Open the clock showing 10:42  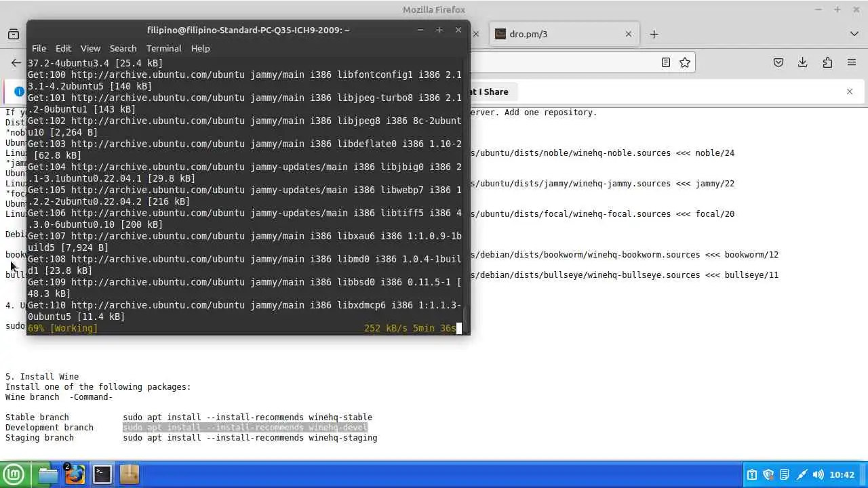tap(842, 475)
